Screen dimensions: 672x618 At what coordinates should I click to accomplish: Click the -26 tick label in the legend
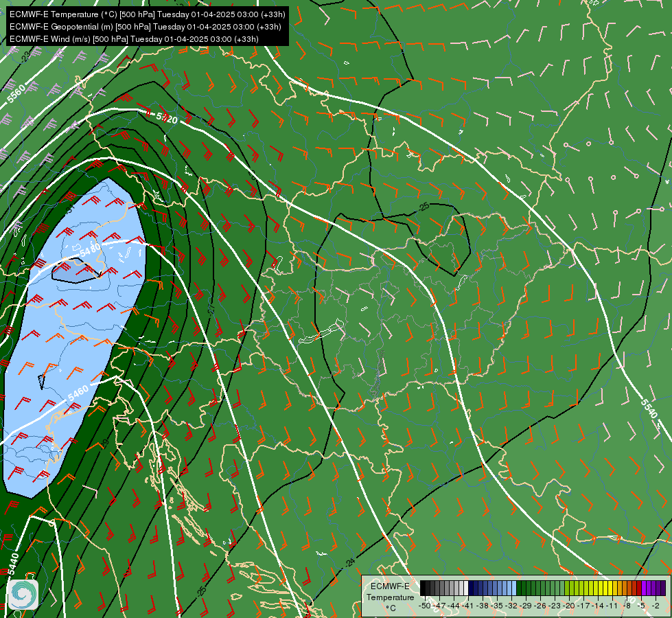[540, 606]
